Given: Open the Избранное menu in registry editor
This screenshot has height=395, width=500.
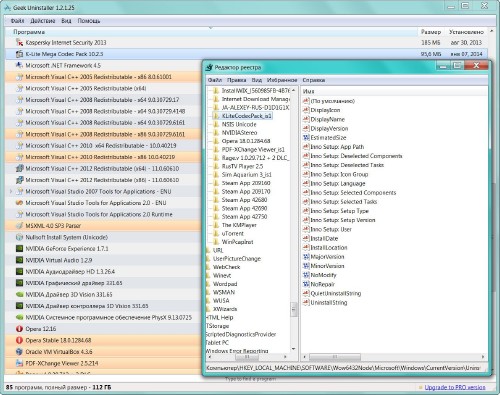Looking at the screenshot, I should [x=282, y=80].
